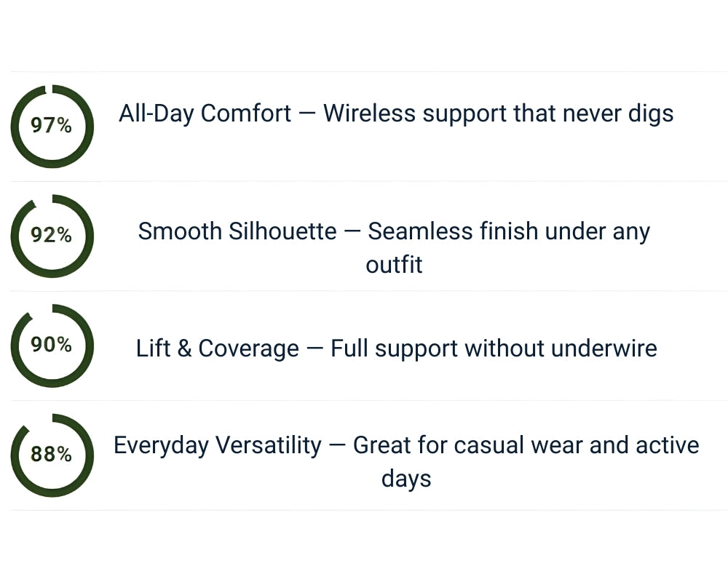The image size is (728, 582).
Task: Click the Smooth Silhouette heading
Action: click(x=237, y=231)
